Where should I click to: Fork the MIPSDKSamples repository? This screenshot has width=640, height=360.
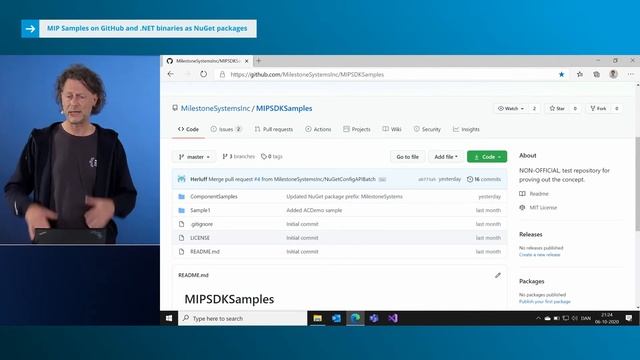click(598, 109)
